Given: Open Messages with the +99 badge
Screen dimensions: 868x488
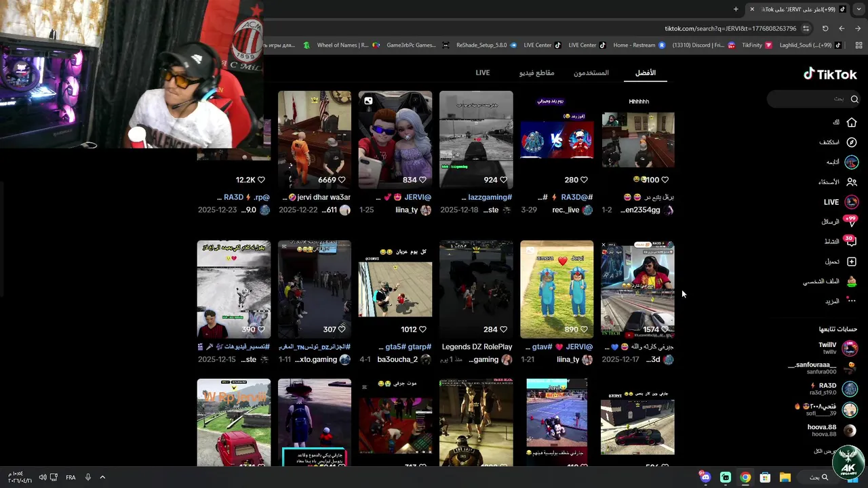Looking at the screenshot, I should (x=852, y=222).
